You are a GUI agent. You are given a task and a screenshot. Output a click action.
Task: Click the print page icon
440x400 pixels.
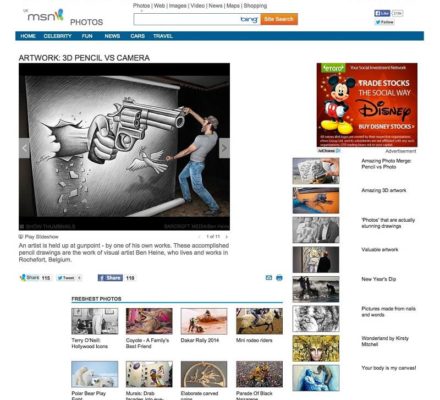pos(279,277)
